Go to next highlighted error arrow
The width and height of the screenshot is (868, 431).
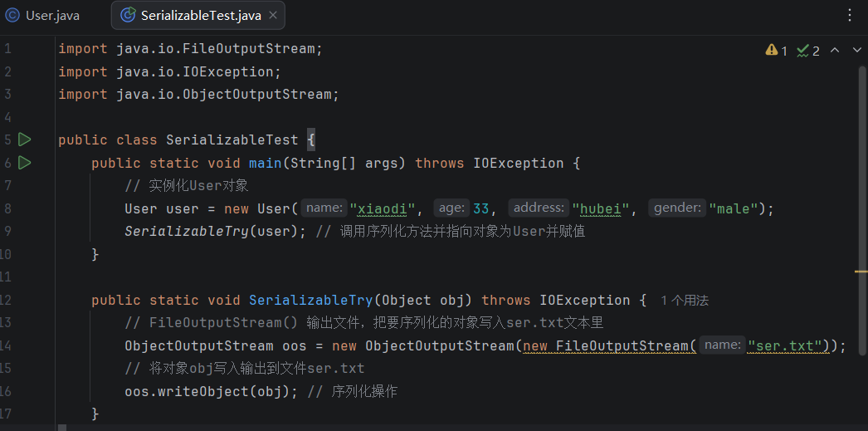[x=857, y=51]
